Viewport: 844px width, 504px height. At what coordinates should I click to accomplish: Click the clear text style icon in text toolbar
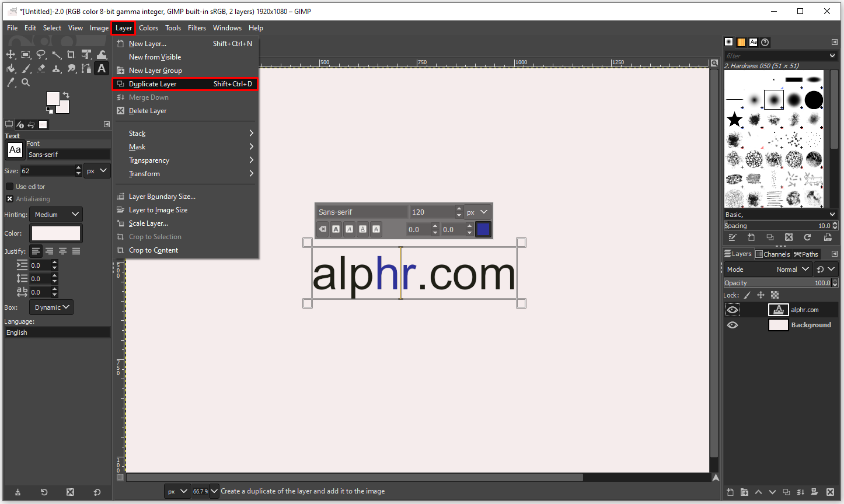click(323, 229)
